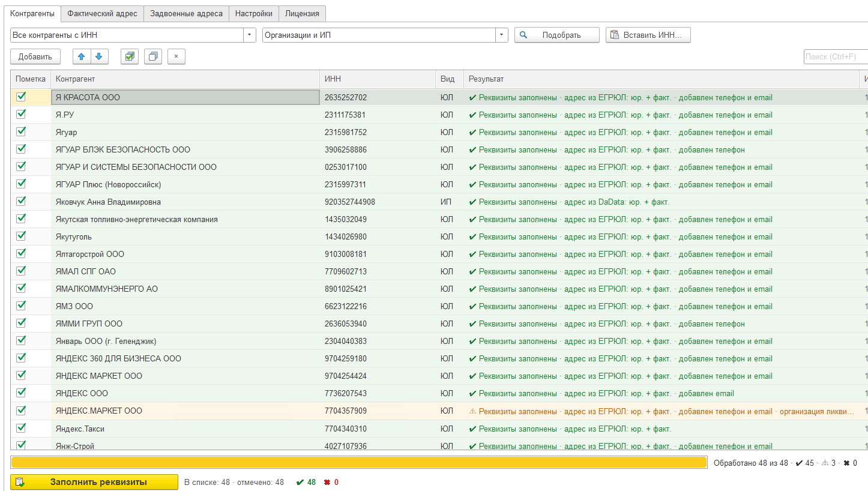This screenshot has height=491, width=868.
Task: Click the yellow progress bar
Action: click(358, 463)
